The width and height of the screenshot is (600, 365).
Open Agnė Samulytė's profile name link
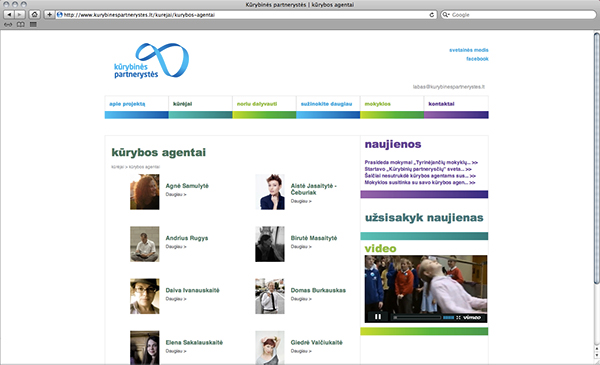point(187,186)
